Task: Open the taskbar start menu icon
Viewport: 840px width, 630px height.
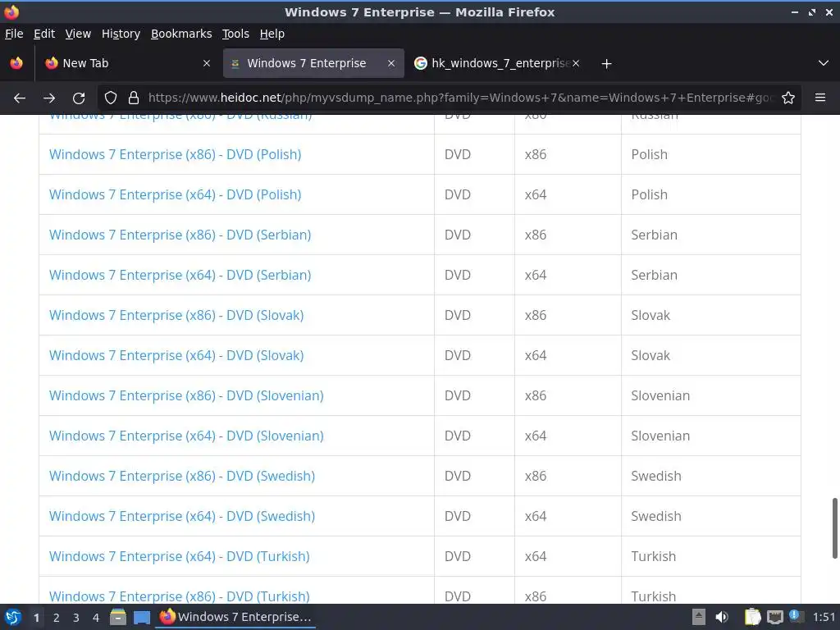Action: pyautogui.click(x=13, y=617)
